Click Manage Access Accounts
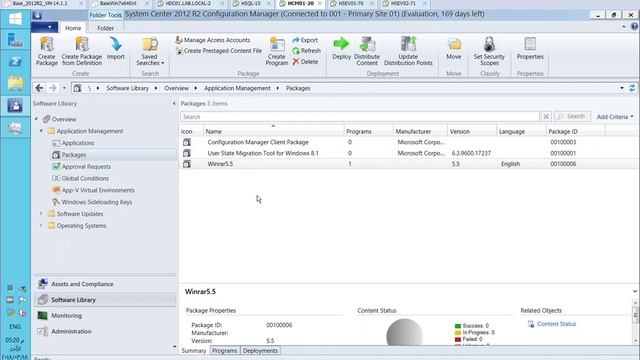The width and height of the screenshot is (640, 360). [x=213, y=40]
